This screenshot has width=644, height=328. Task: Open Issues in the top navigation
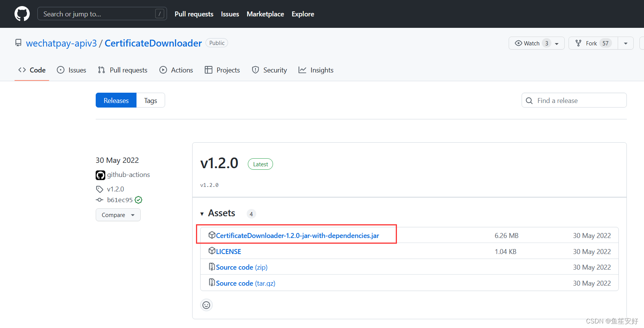(x=230, y=14)
